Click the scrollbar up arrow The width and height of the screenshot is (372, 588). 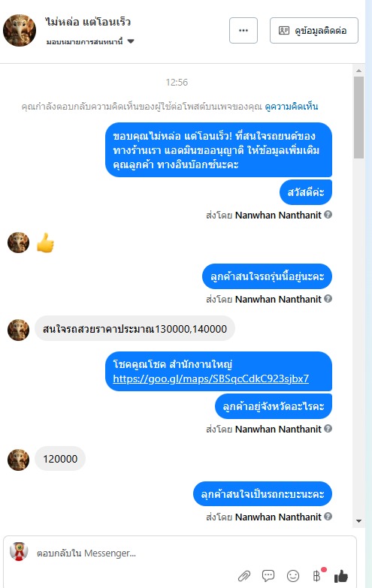tap(358, 71)
